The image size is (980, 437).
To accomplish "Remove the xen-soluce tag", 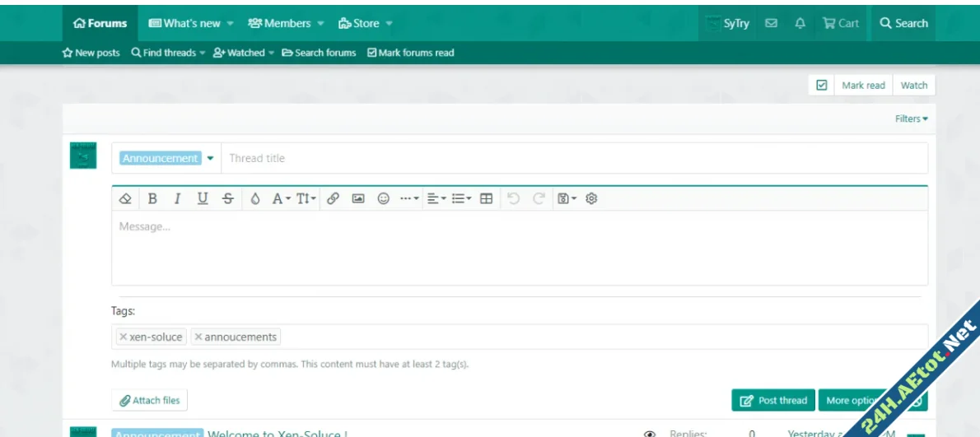I will click(x=124, y=337).
